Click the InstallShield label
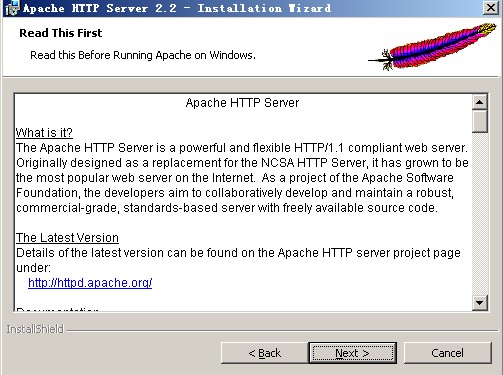The height and width of the screenshot is (375, 503). [x=35, y=329]
